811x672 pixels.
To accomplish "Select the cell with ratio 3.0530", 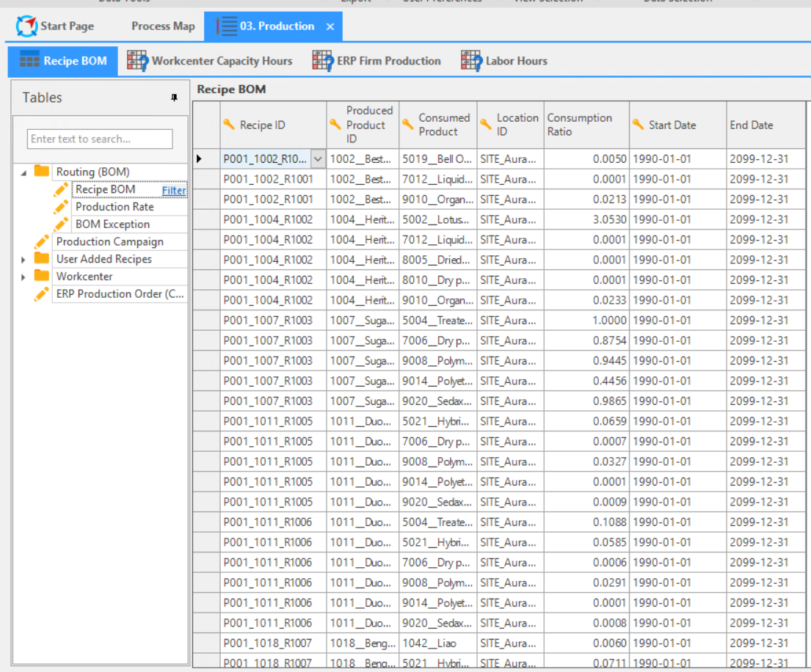I will pos(586,219).
